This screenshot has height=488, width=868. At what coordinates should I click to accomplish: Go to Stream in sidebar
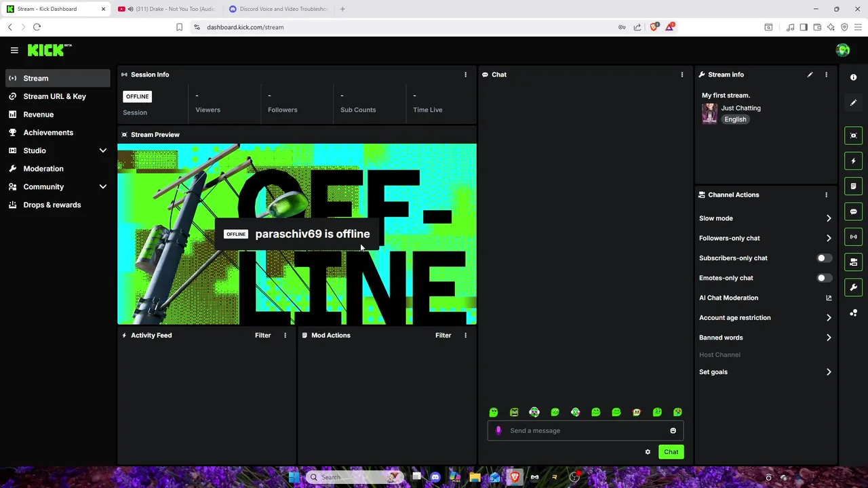(58, 78)
